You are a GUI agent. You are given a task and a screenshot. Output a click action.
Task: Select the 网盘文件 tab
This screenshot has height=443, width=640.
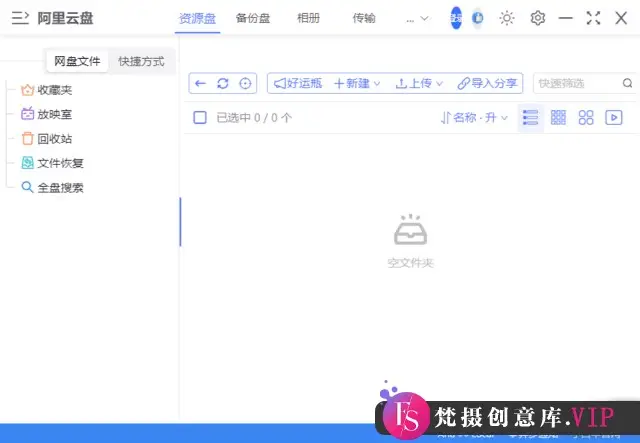[77, 61]
